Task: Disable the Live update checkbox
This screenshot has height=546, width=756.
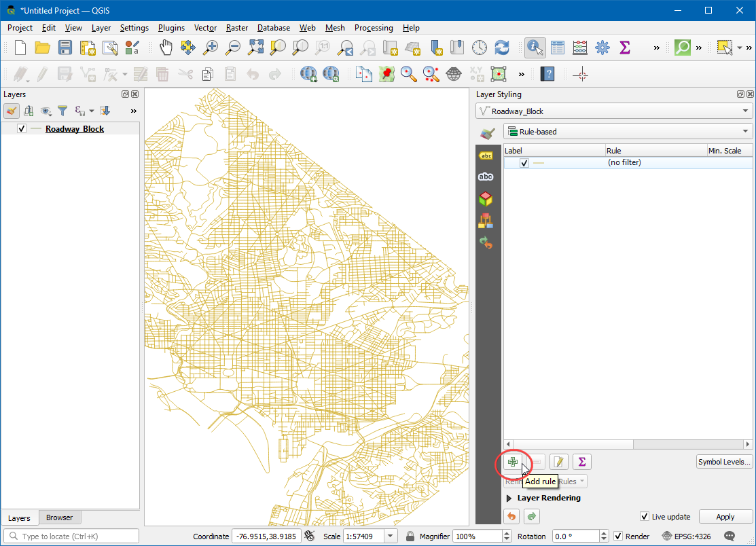Action: 645,517
